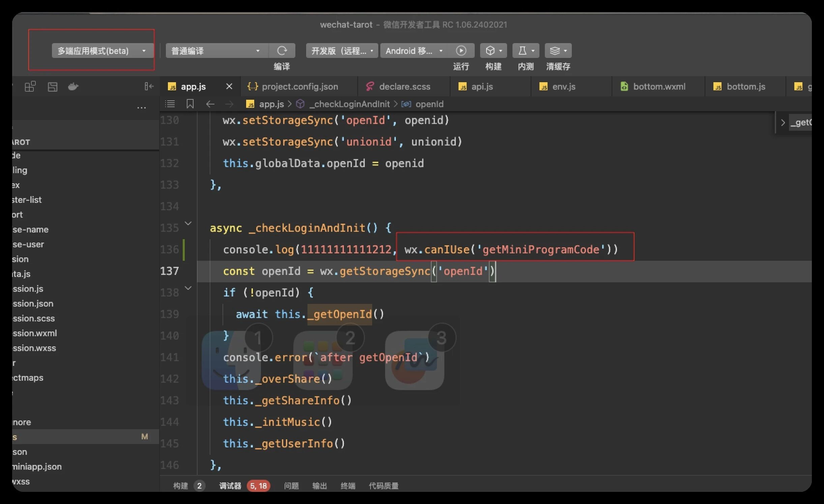Open the Docker whale icon panel
Image resolution: width=824 pixels, height=504 pixels.
pos(73,87)
